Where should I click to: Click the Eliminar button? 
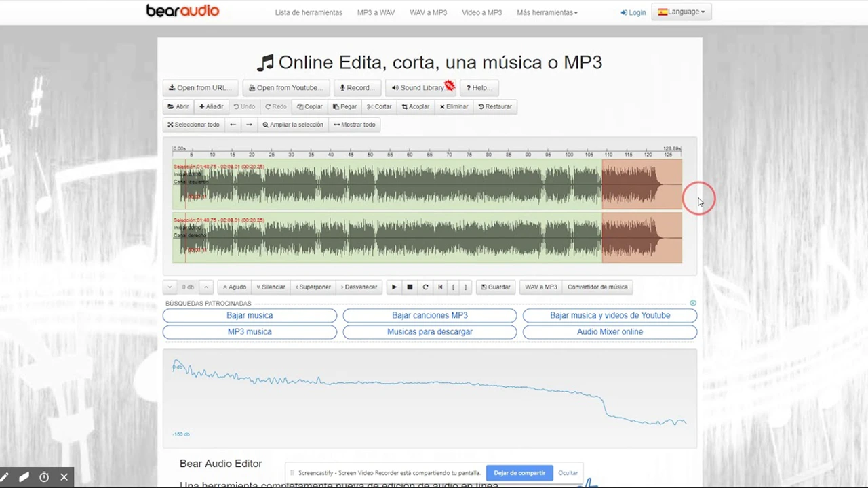pyautogui.click(x=454, y=107)
